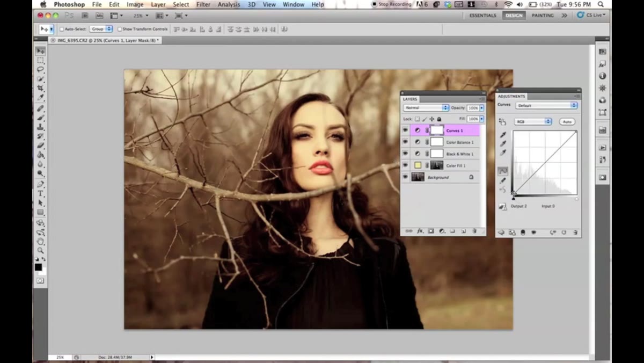Viewport: 644px width, 363px height.
Task: Click the foreground color swatch
Action: pyautogui.click(x=38, y=267)
